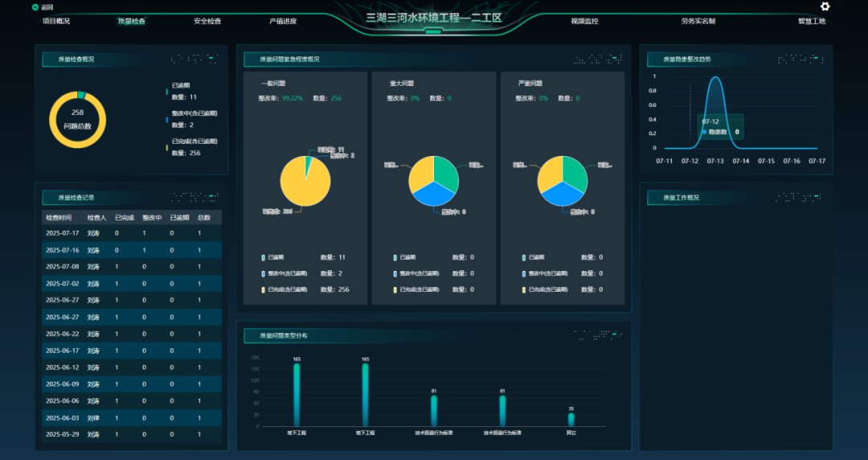Click the teal handle below project title
The width and height of the screenshot is (868, 460).
tap(433, 31)
